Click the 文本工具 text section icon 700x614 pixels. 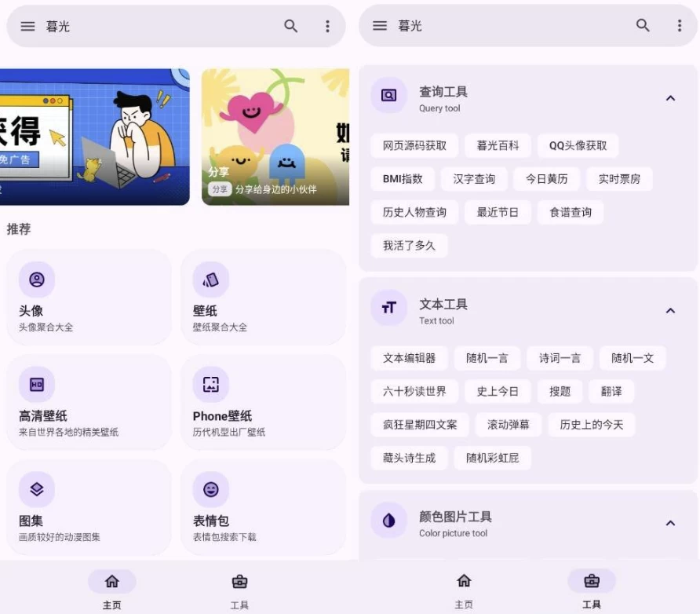click(388, 308)
